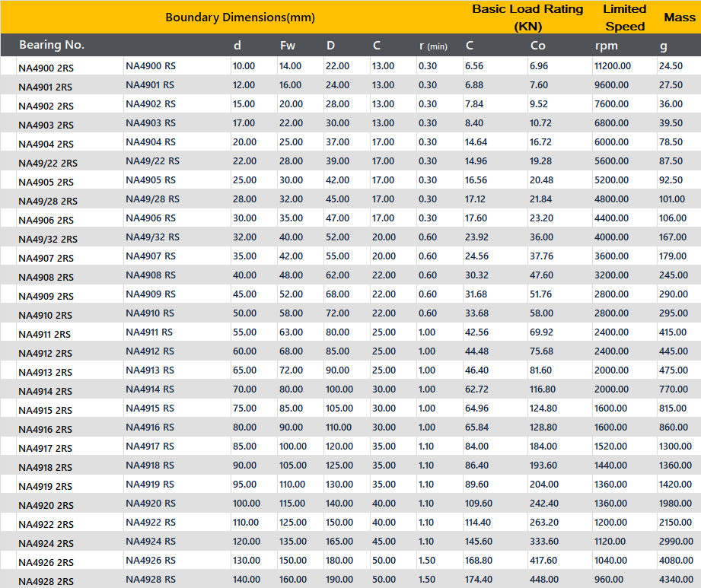Click the 'Fw' column header

(x=288, y=45)
